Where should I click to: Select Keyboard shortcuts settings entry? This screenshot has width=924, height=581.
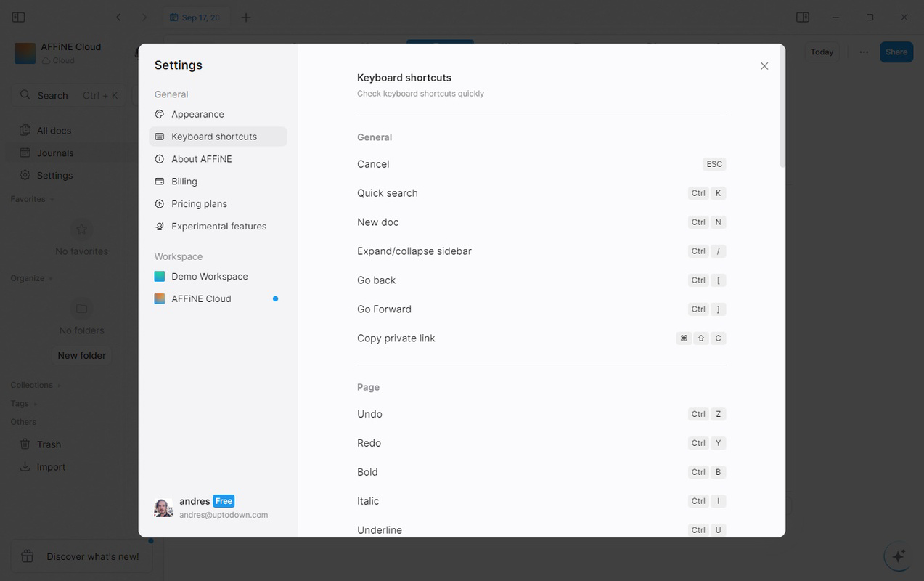click(x=218, y=137)
